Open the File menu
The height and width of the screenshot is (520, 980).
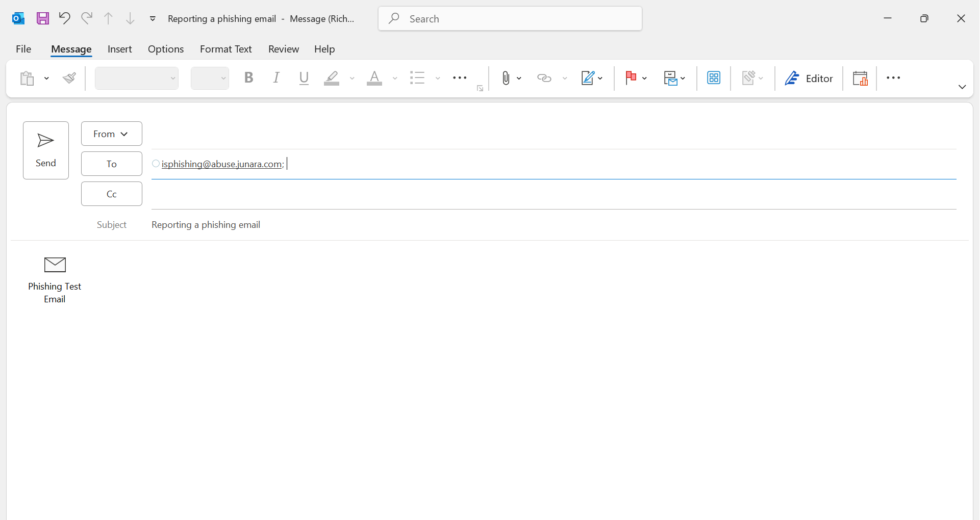click(23, 49)
